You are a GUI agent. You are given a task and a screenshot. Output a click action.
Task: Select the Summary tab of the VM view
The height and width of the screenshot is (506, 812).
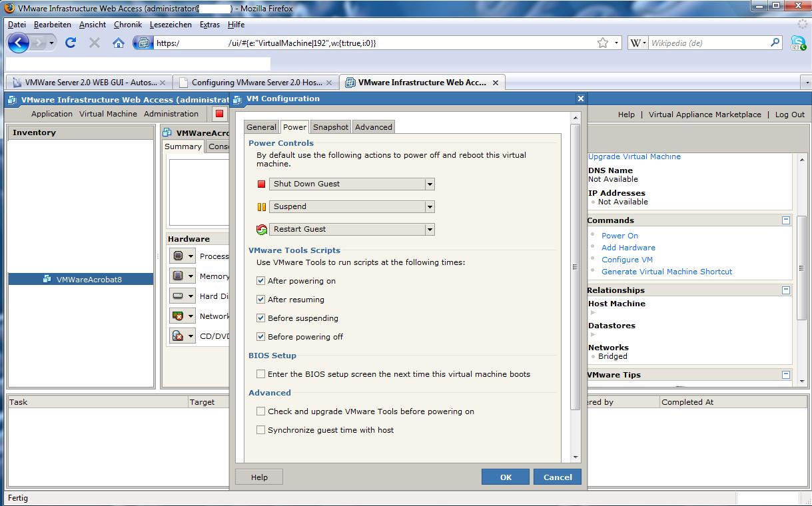tap(183, 146)
